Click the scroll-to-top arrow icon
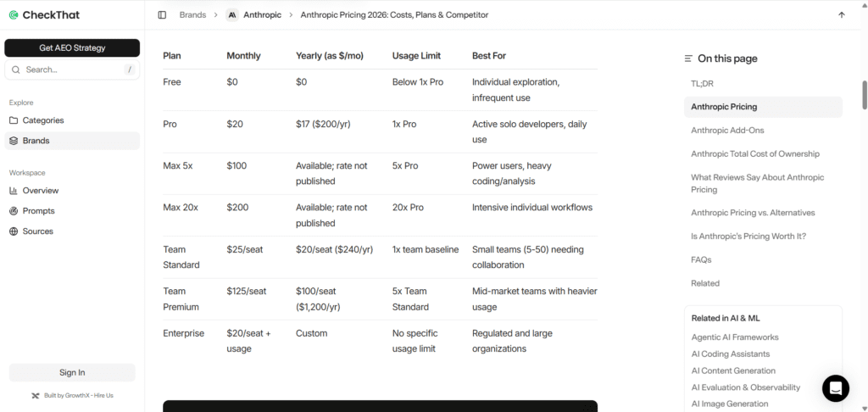The image size is (868, 412). tap(842, 15)
